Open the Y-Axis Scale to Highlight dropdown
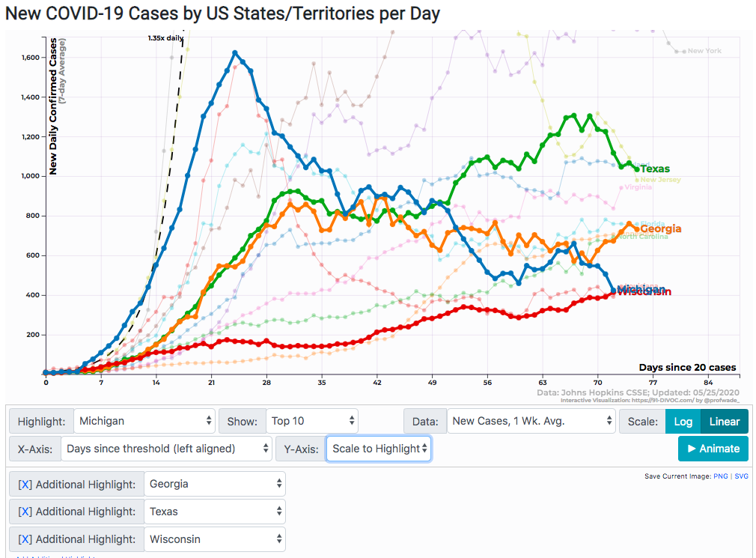Viewport: 756px width, 558px height. pyautogui.click(x=378, y=449)
